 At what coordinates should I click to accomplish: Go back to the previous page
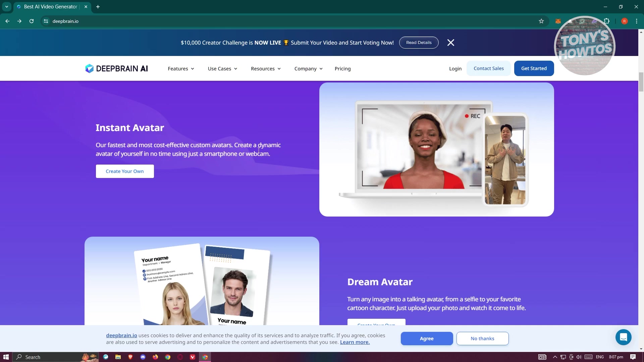7,21
